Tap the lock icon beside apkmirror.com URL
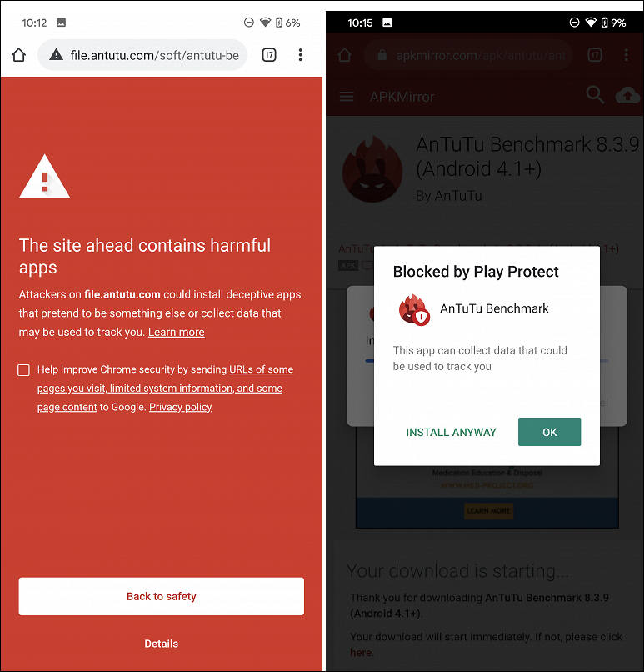 (382, 55)
